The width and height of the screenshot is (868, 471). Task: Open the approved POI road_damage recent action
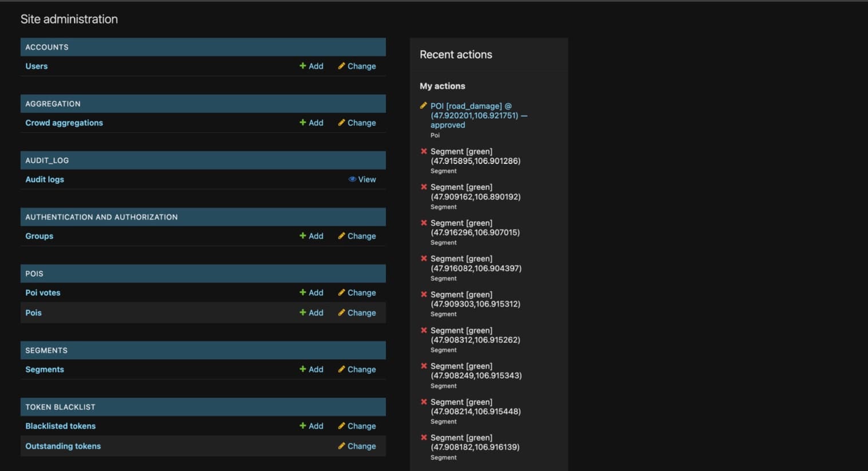[479, 115]
